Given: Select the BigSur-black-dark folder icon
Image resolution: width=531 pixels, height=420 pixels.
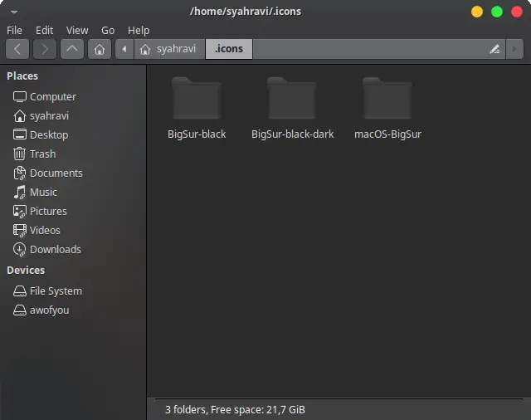Looking at the screenshot, I should (292, 98).
